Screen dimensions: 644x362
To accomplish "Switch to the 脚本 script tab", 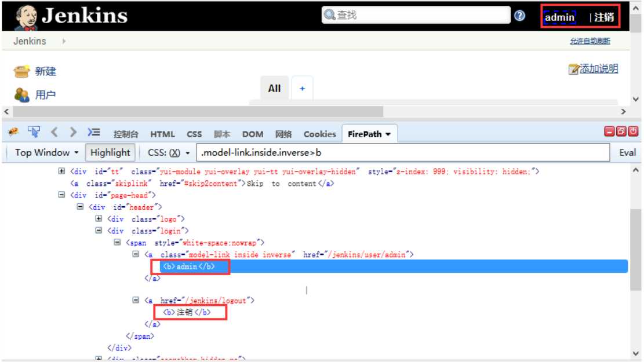I will [222, 134].
